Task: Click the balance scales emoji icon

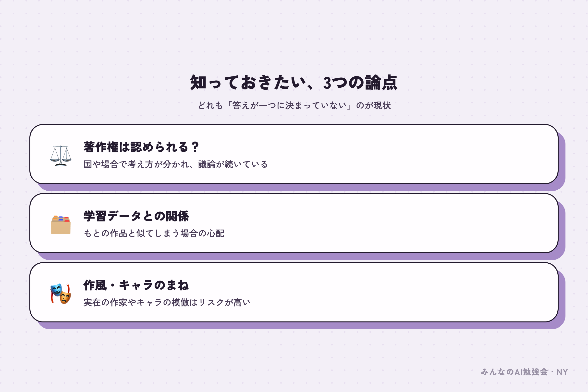Action: click(x=61, y=156)
